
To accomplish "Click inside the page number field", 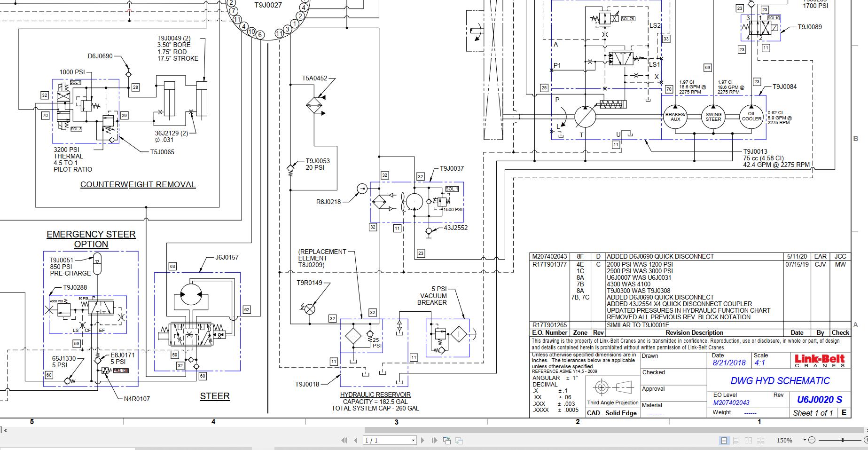I will click(x=376, y=441).
